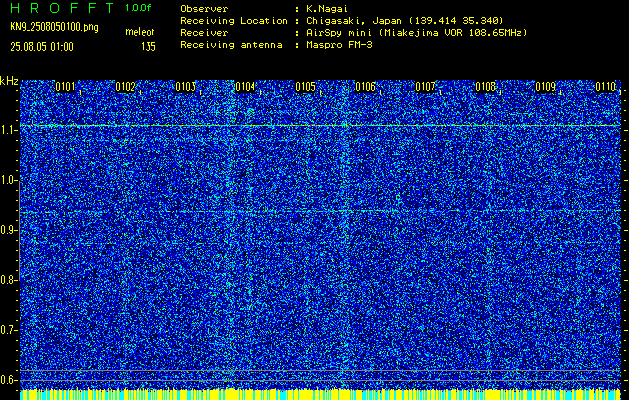Click the 0.7 kHz axis label
Screen dimensions: 629x400
pos(7,330)
